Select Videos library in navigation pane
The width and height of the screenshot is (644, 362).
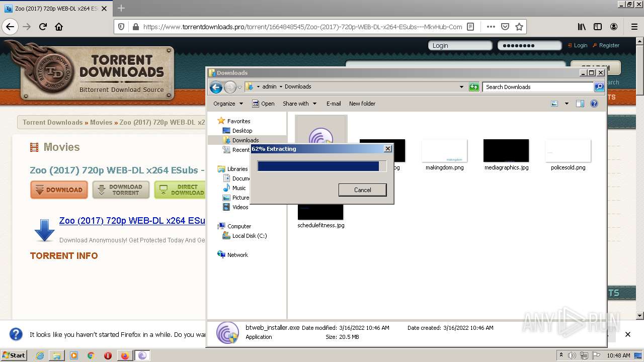[235, 207]
